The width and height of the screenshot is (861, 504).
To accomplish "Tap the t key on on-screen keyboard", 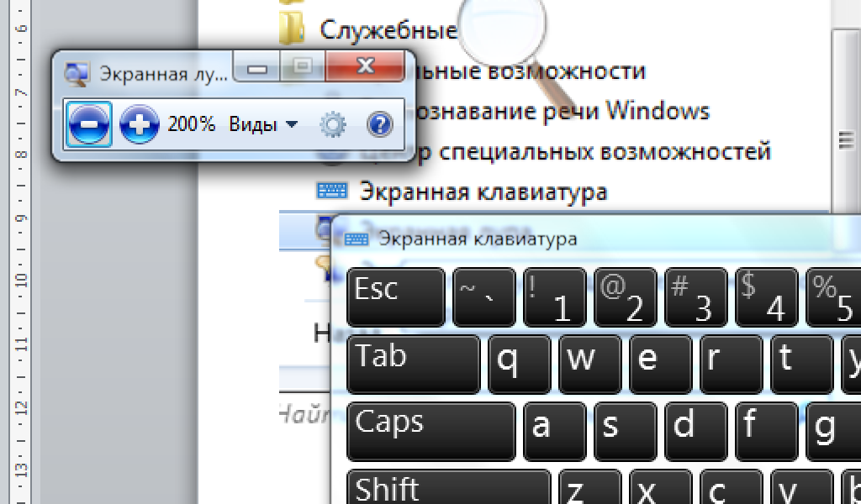I will click(801, 365).
